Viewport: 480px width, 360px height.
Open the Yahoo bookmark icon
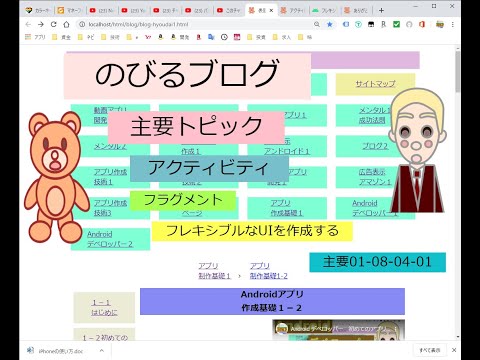tap(148, 37)
